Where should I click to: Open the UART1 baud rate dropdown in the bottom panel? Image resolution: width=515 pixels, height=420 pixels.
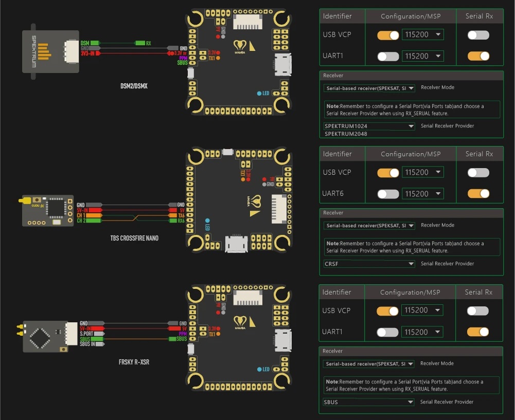pyautogui.click(x=422, y=332)
